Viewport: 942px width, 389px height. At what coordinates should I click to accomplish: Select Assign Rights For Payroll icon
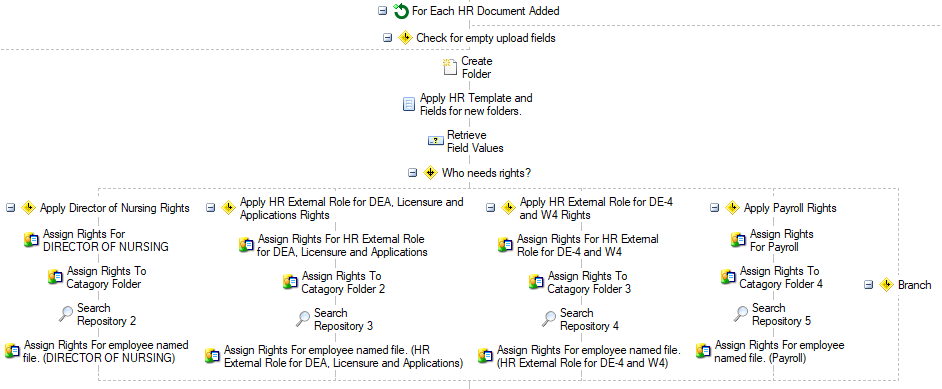[738, 240]
